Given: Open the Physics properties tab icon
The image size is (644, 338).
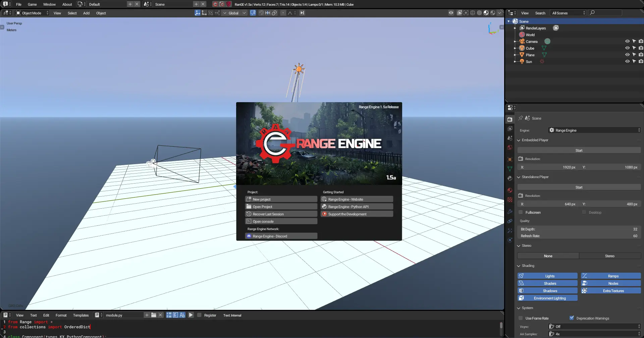Looking at the screenshot, I should click(x=510, y=240).
